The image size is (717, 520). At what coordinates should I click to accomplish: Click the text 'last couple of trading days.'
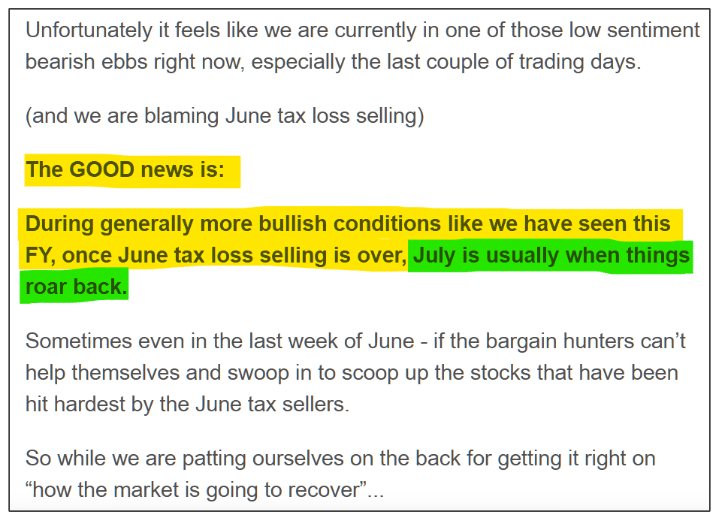tap(514, 62)
